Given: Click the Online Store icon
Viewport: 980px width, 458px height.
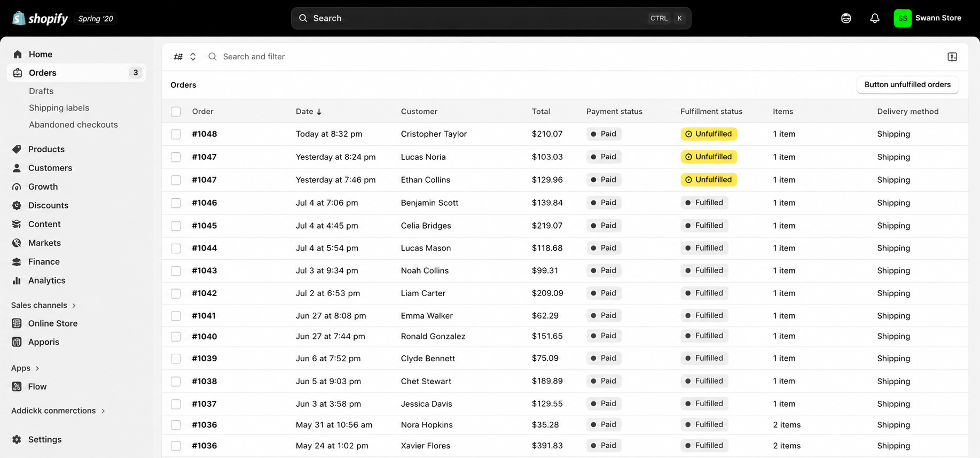Looking at the screenshot, I should pyautogui.click(x=17, y=323).
